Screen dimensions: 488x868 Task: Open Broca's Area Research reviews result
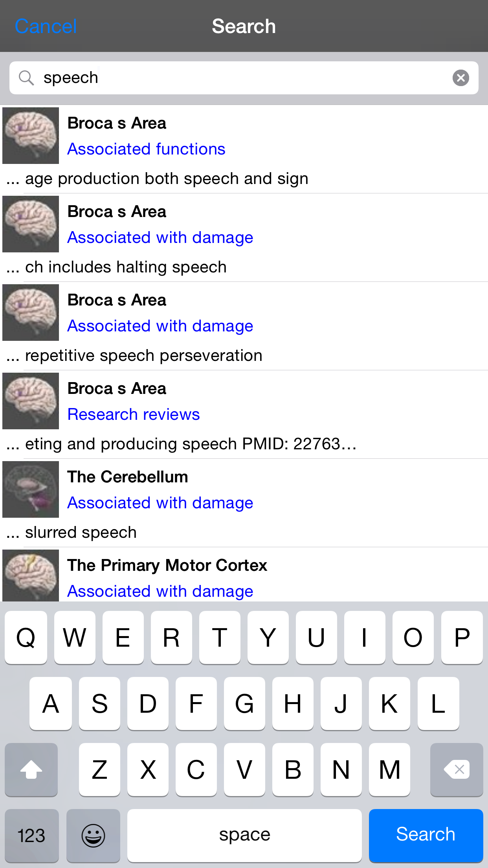[x=134, y=414]
